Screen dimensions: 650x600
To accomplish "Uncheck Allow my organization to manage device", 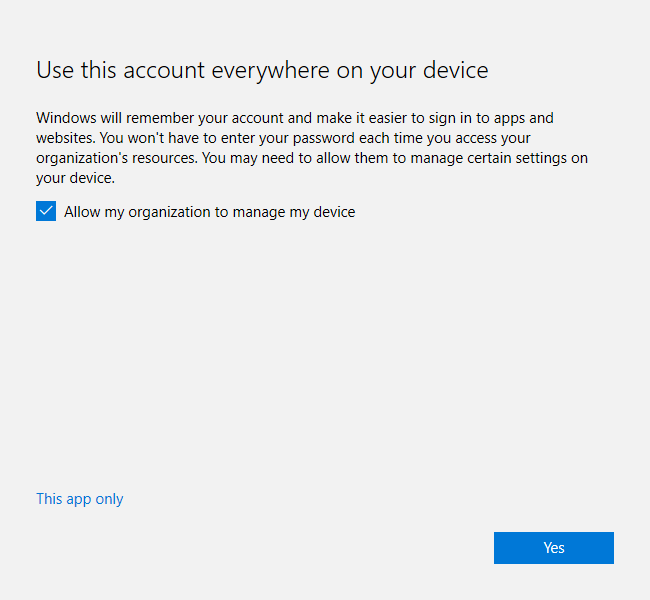I will tap(46, 211).
